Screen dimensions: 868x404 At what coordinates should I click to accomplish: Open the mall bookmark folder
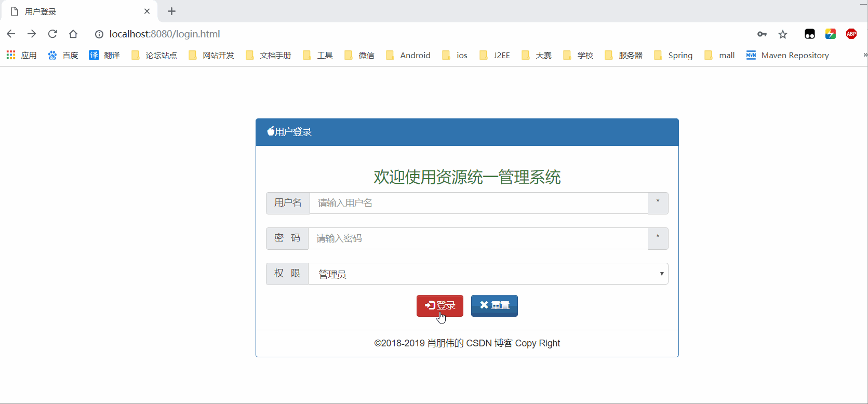point(719,55)
